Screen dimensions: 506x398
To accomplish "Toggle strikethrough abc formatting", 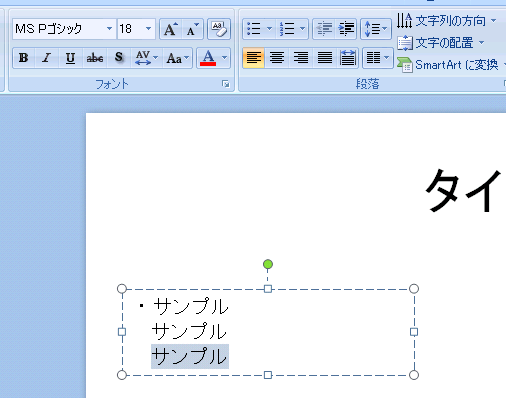I will (x=95, y=58).
